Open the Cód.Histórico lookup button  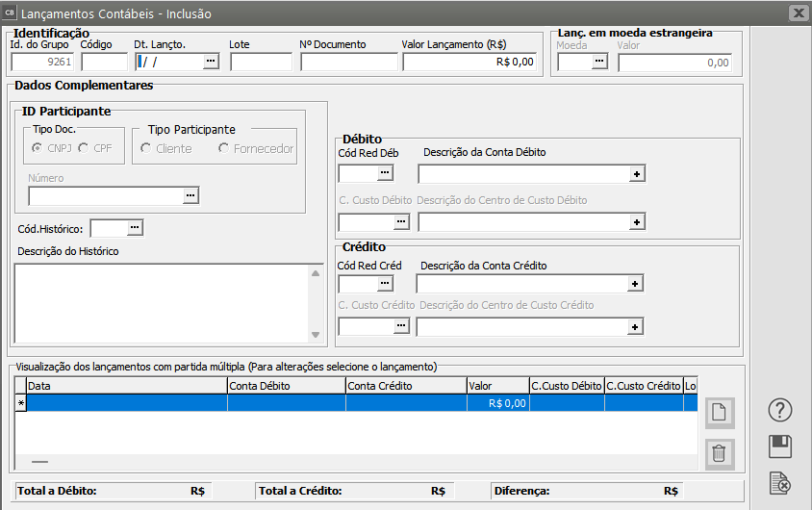point(135,228)
